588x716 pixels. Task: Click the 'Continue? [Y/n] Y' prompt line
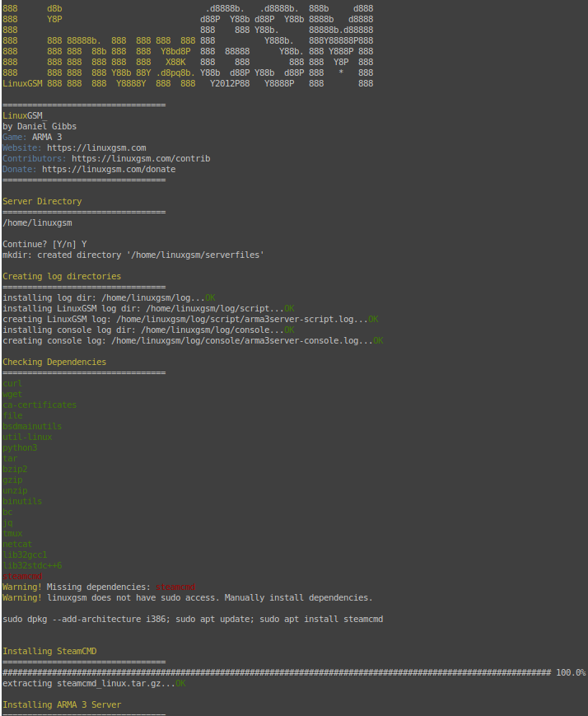44,245
